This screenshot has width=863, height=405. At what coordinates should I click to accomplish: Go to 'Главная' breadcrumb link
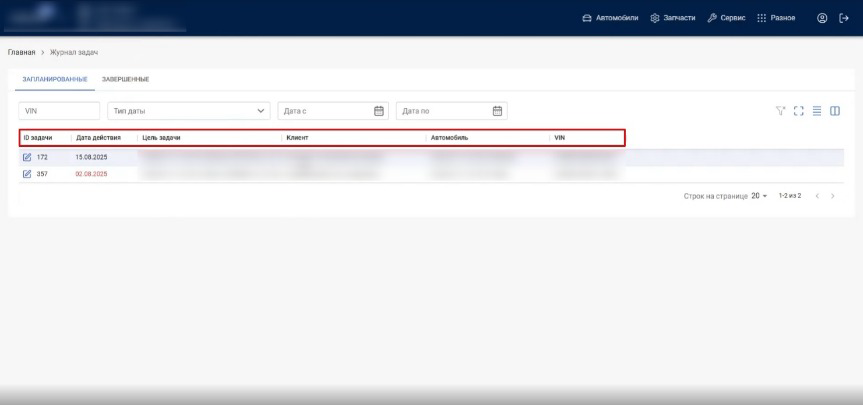22,52
